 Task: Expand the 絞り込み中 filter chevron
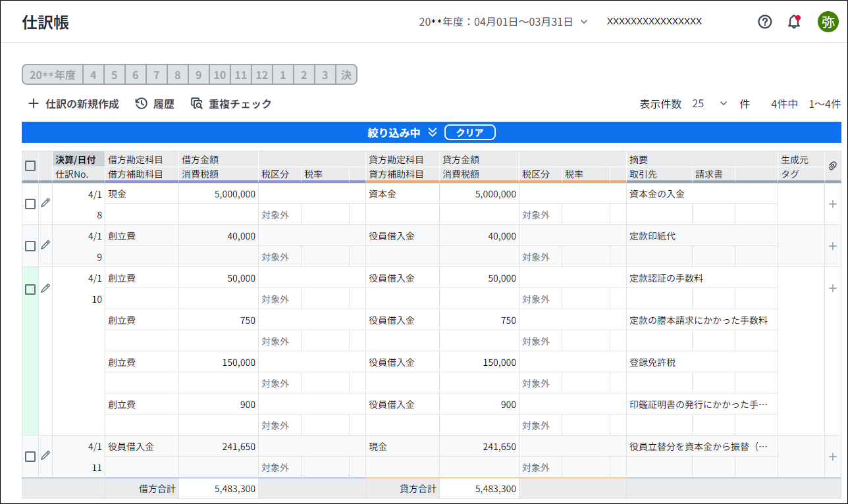[x=432, y=132]
